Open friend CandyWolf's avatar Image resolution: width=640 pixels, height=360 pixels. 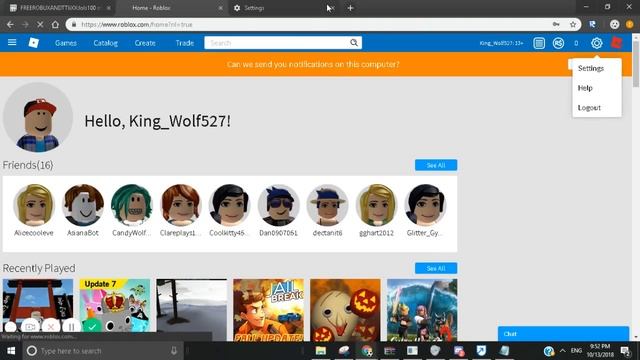131,205
